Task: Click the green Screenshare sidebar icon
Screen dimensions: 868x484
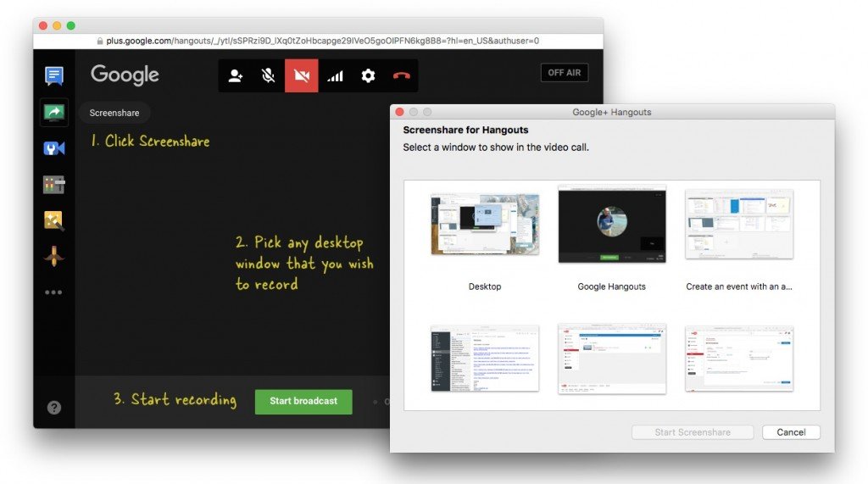Action: (53, 113)
